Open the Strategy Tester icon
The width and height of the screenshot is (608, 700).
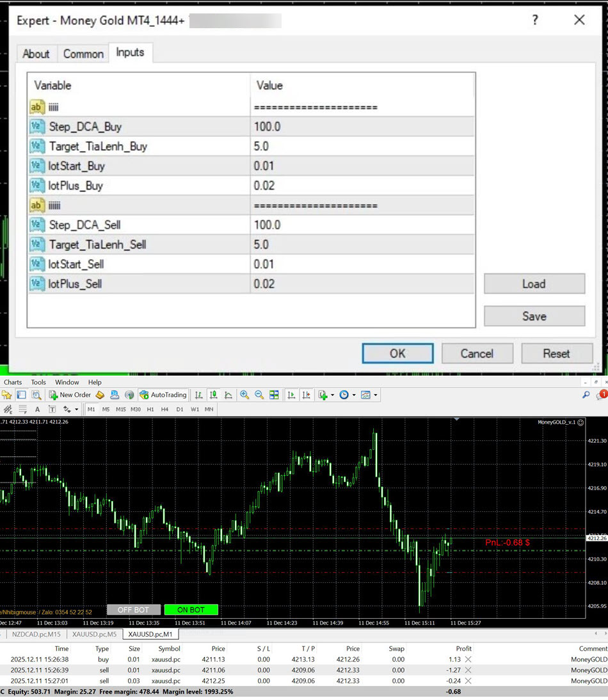click(x=36, y=395)
